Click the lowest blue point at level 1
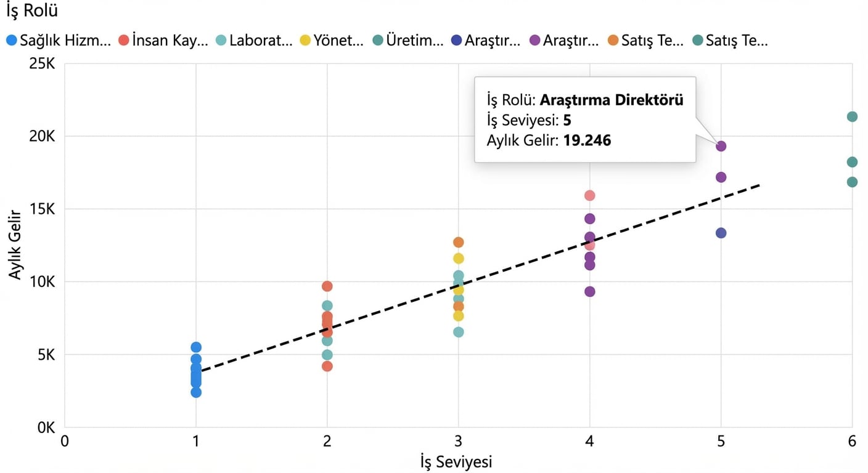 tap(196, 392)
